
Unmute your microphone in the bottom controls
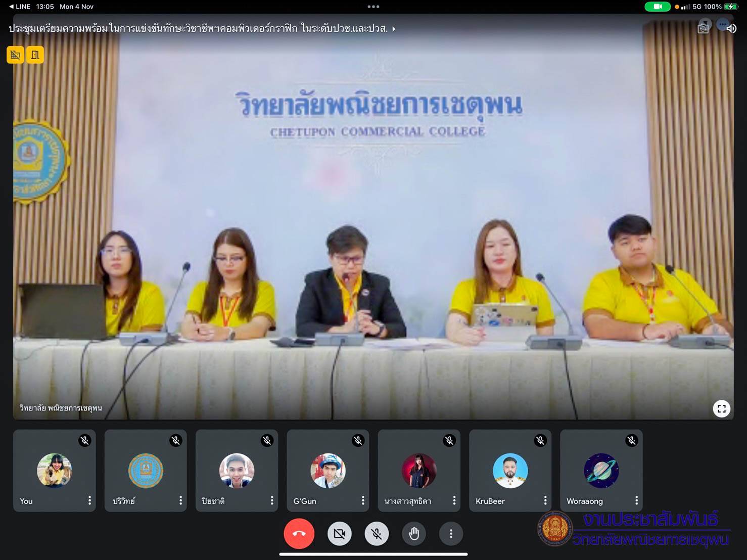377,534
